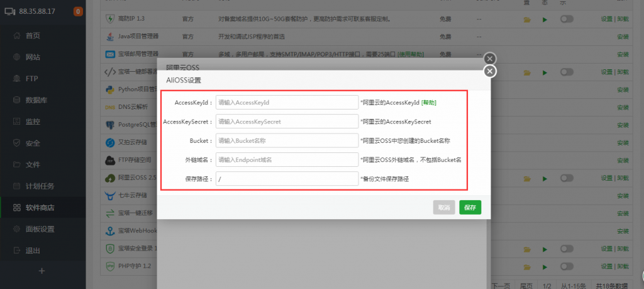Viewport: 644px width, 289px height.
Task: Click the DNS云解析 plugin icon
Action: (110, 108)
